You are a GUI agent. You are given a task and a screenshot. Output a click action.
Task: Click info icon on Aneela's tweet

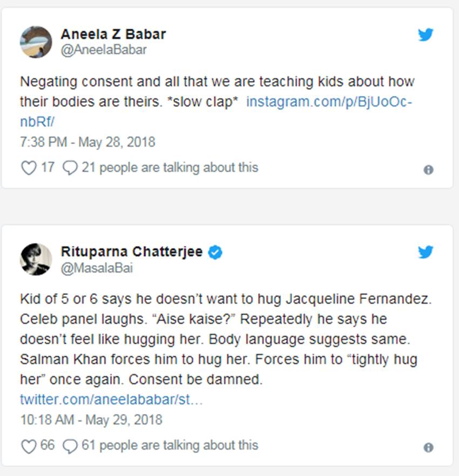pyautogui.click(x=428, y=169)
